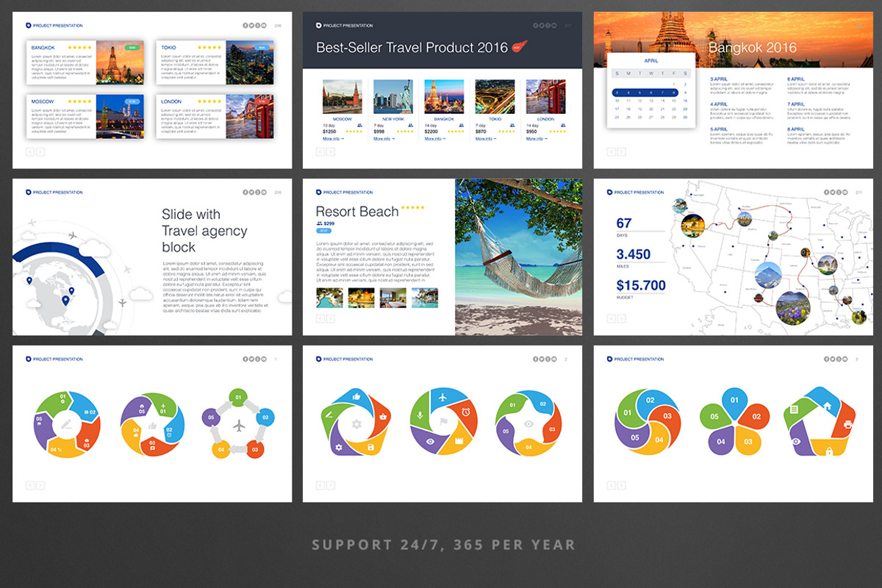Click the 8 APRIL entry heading

797,129
